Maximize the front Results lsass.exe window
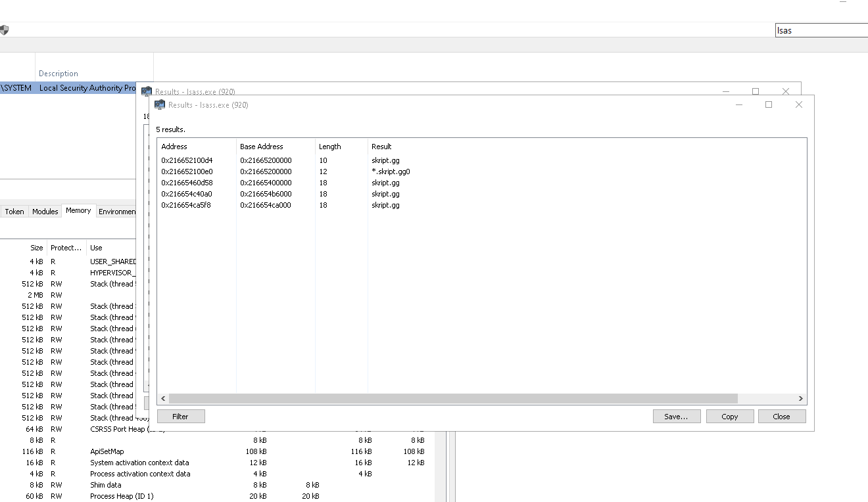Image resolution: width=868 pixels, height=502 pixels. click(769, 104)
